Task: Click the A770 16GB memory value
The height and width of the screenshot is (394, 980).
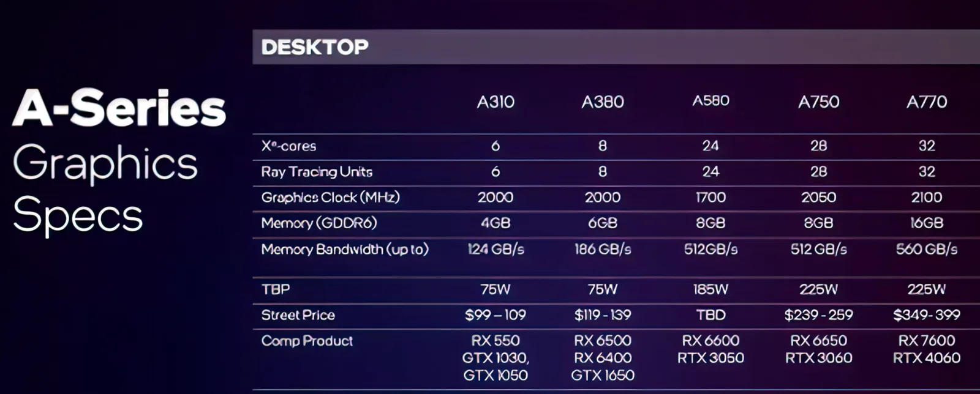Action: [927, 223]
